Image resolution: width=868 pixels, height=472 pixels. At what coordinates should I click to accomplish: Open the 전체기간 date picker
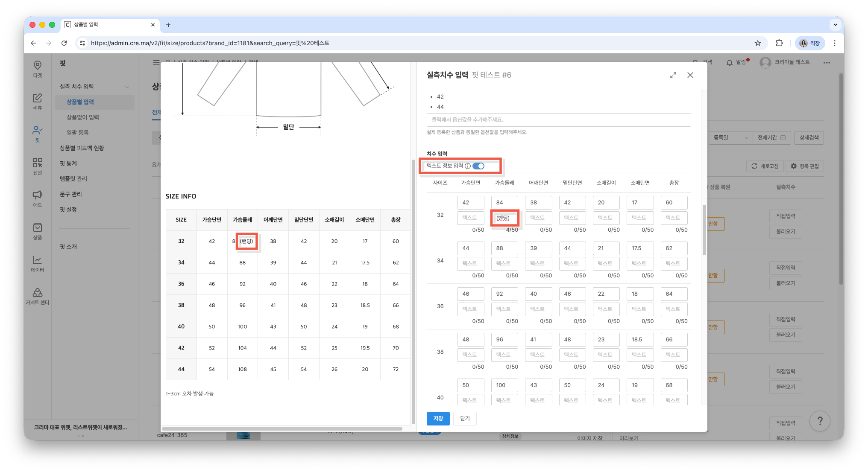pos(771,137)
